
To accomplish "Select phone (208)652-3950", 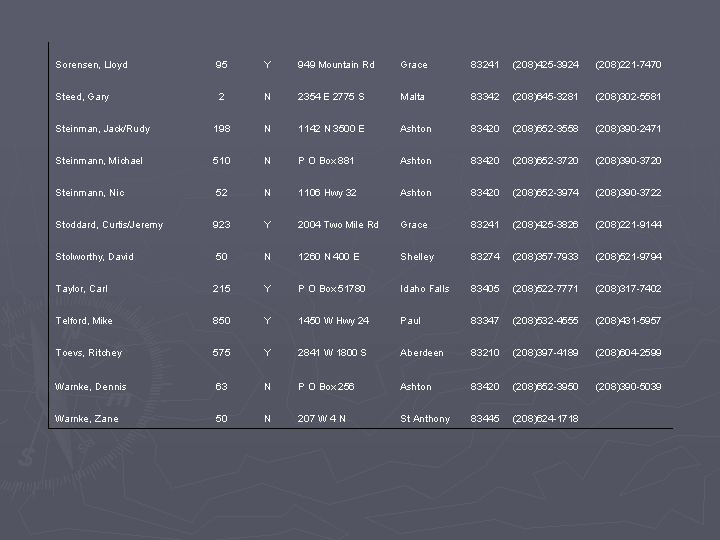I will (x=545, y=387).
